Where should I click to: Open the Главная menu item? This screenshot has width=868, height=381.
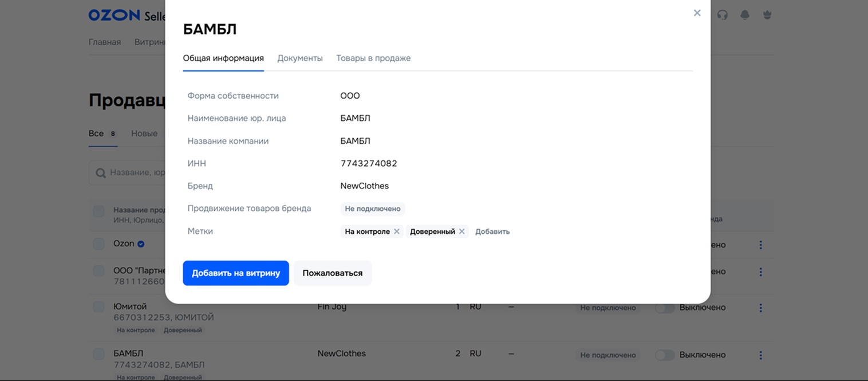pyautogui.click(x=105, y=42)
